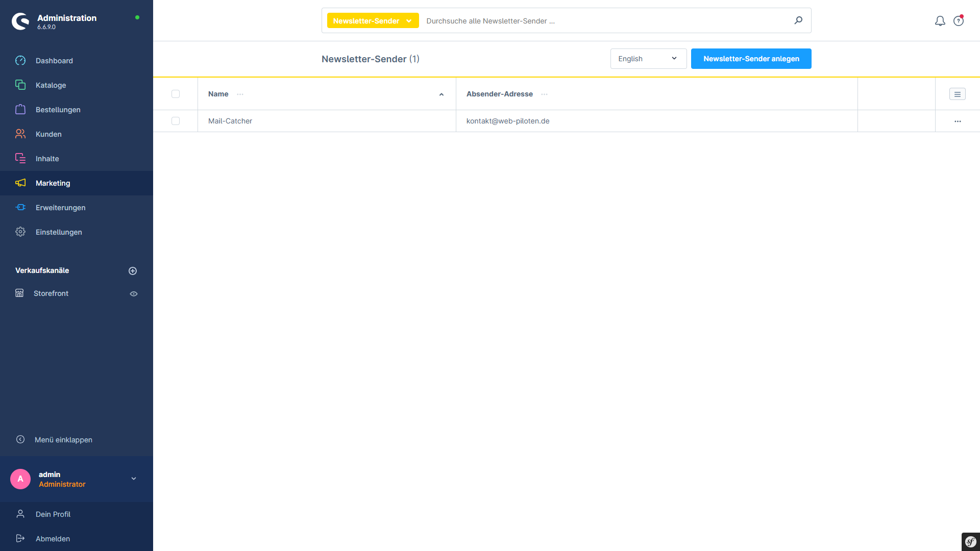980x551 pixels.
Task: Click the search magnifier icon
Action: coord(798,20)
